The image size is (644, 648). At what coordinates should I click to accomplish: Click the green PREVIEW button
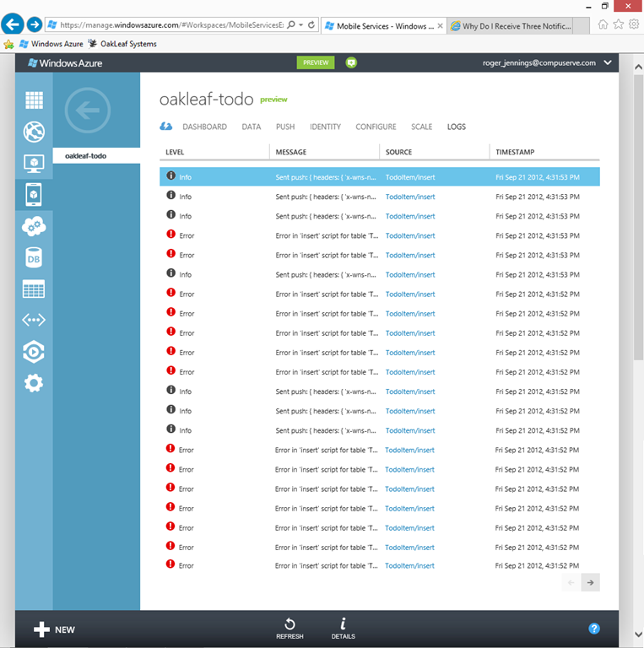click(x=316, y=62)
